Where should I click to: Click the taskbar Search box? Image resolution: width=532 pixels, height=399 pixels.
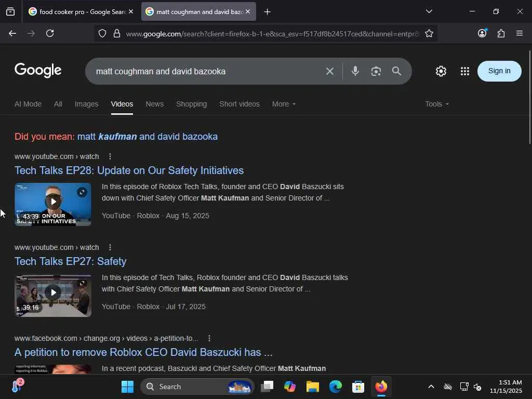(x=197, y=387)
